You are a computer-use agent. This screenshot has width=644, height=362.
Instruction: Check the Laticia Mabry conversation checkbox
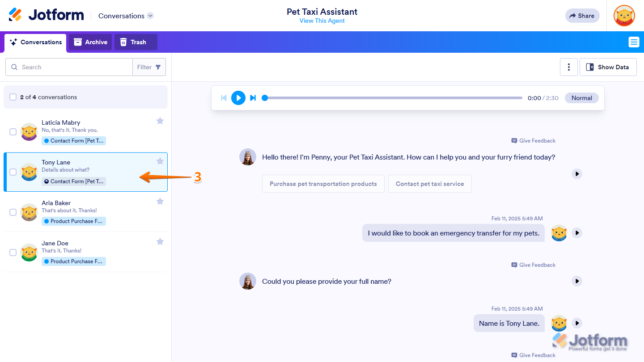click(13, 132)
